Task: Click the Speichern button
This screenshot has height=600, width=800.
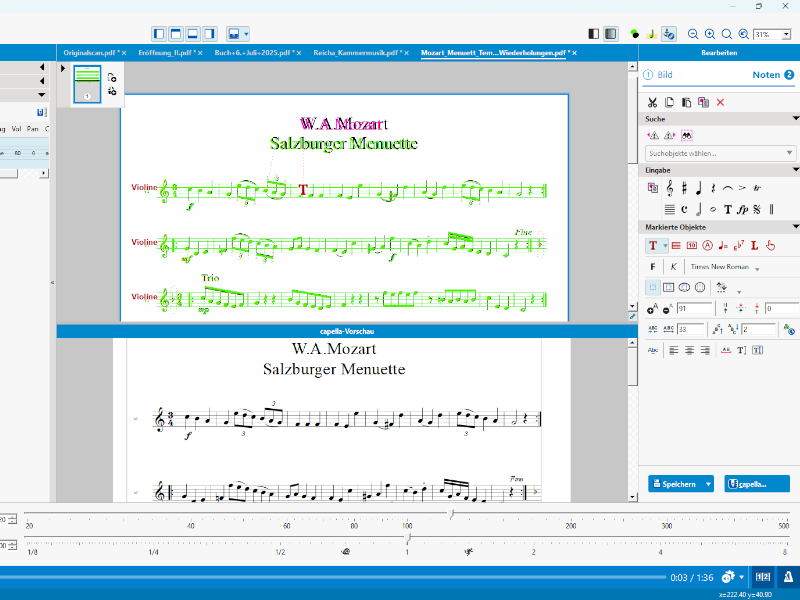Action: tap(675, 484)
